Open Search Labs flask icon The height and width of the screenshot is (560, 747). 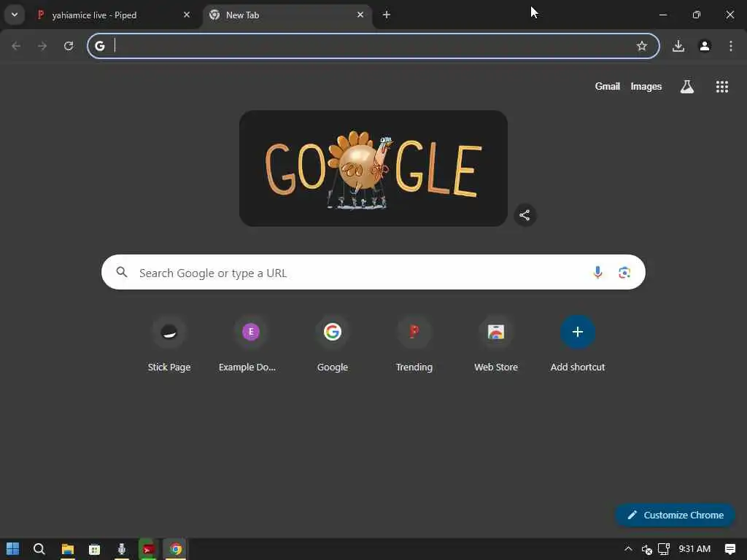687,86
